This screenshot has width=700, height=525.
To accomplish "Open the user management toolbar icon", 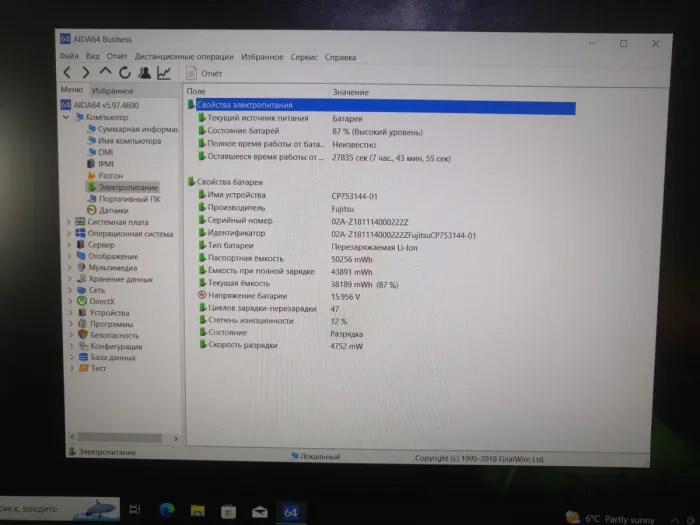I will point(144,73).
